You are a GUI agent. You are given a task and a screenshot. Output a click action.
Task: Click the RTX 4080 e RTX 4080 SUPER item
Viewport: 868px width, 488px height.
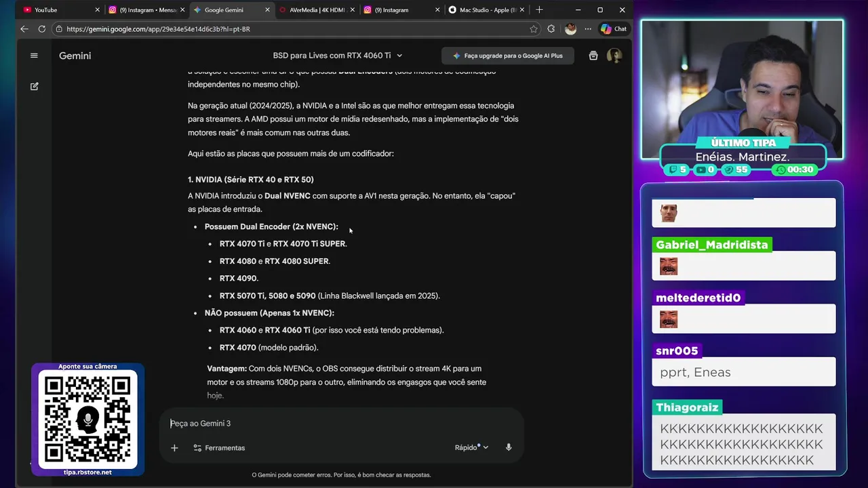pyautogui.click(x=275, y=261)
